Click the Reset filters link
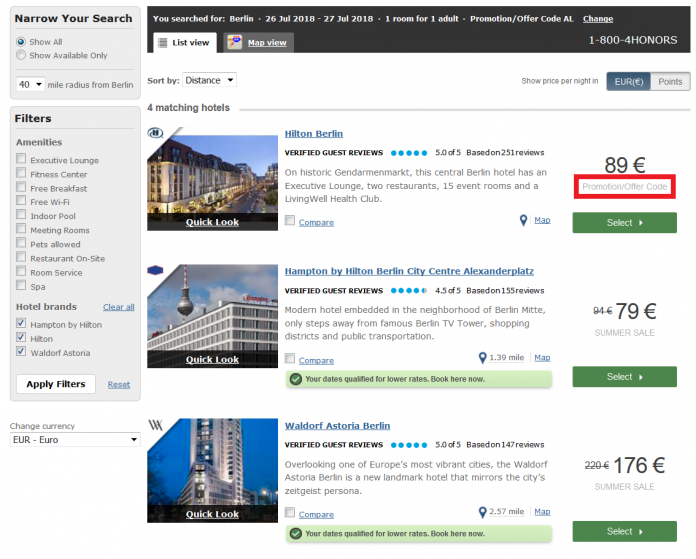Screen dimensions: 696x559 tap(119, 385)
